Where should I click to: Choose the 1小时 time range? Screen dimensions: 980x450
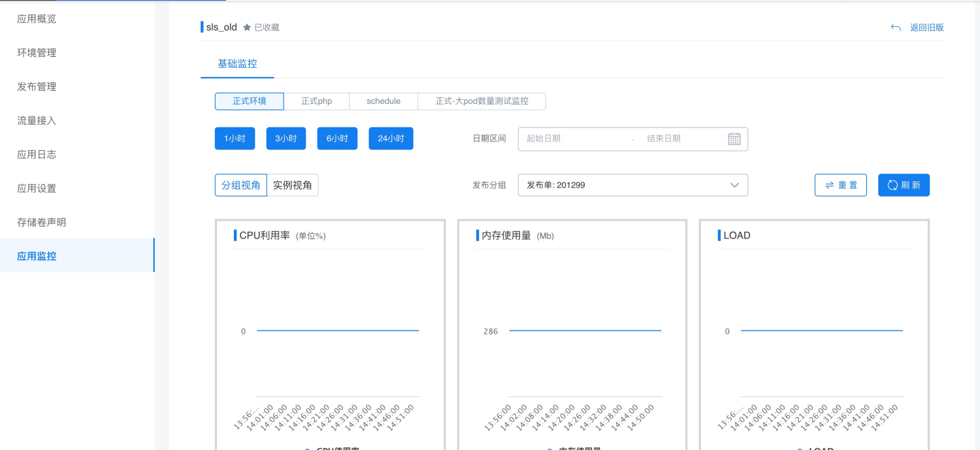(x=235, y=138)
